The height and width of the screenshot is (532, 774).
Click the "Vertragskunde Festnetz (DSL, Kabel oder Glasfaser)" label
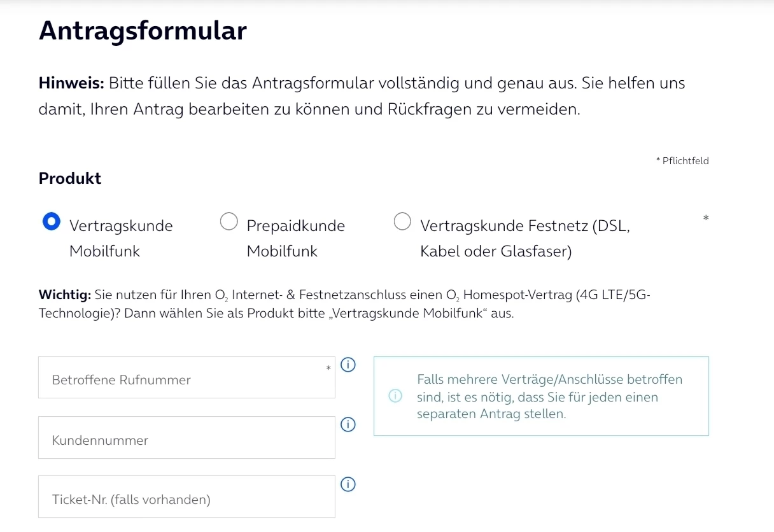(524, 238)
